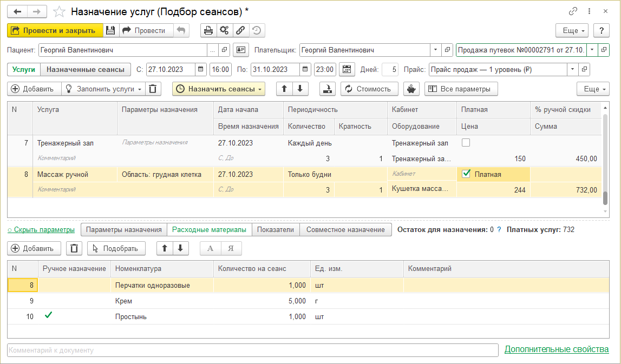Open Дополнительные свойства link
The width and height of the screenshot is (621, 364).
tap(556, 349)
